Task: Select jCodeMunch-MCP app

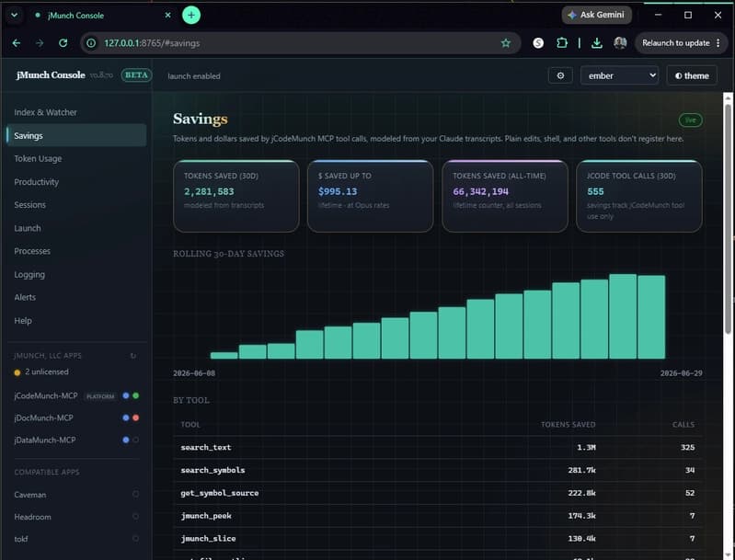Action: click(46, 396)
